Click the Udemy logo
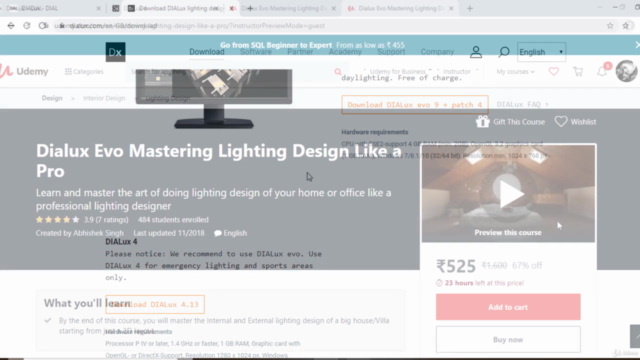This screenshot has width=640, height=360. click(x=24, y=71)
